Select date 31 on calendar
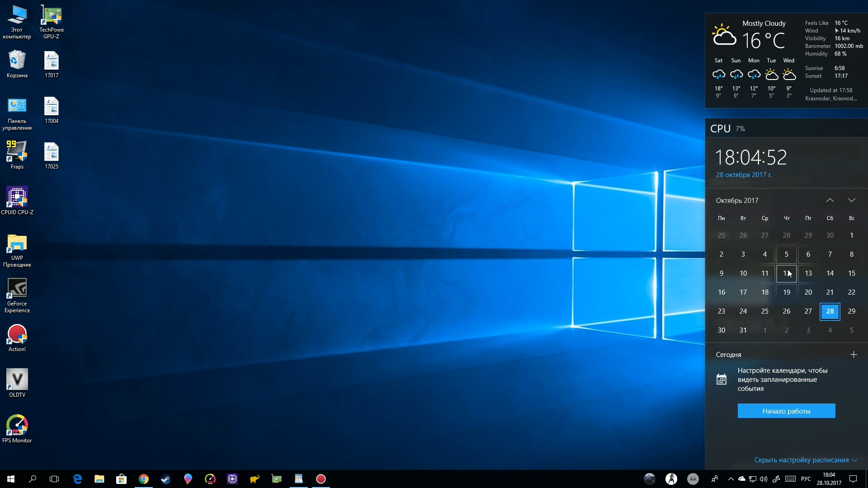This screenshot has width=868, height=488. pyautogui.click(x=743, y=329)
